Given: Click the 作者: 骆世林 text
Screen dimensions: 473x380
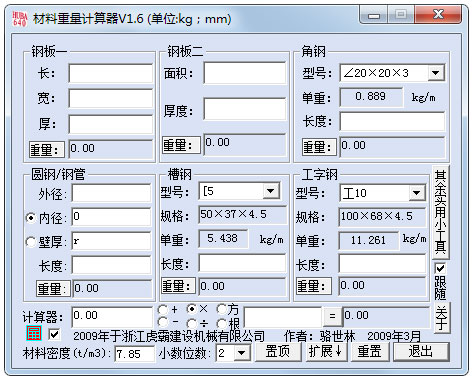Looking at the screenshot, I should (x=319, y=336).
